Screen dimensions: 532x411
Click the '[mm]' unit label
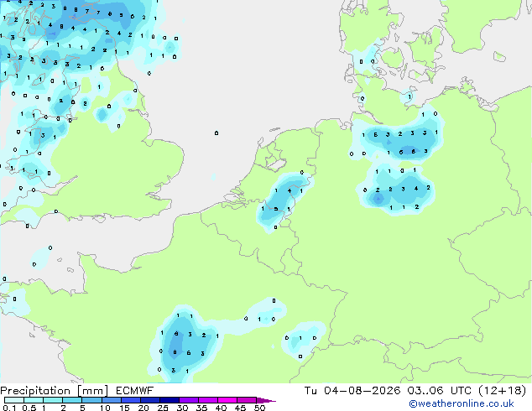pyautogui.click(x=92, y=391)
